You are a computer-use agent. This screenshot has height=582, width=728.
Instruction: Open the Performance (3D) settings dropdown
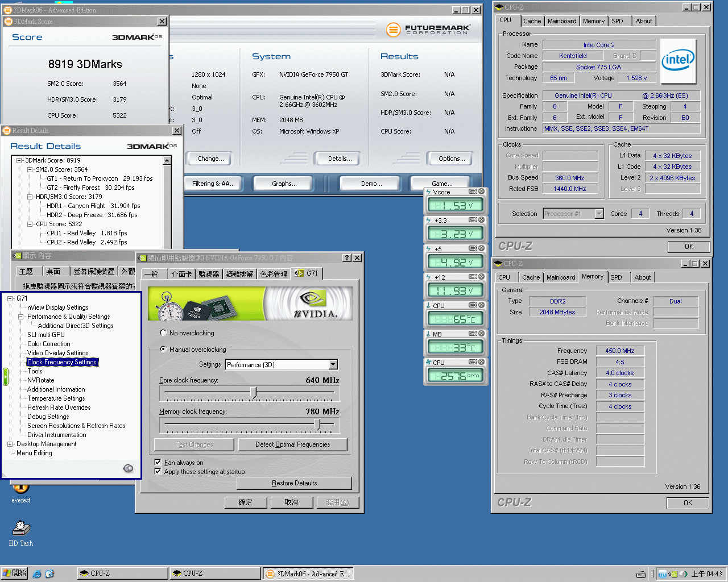point(333,365)
